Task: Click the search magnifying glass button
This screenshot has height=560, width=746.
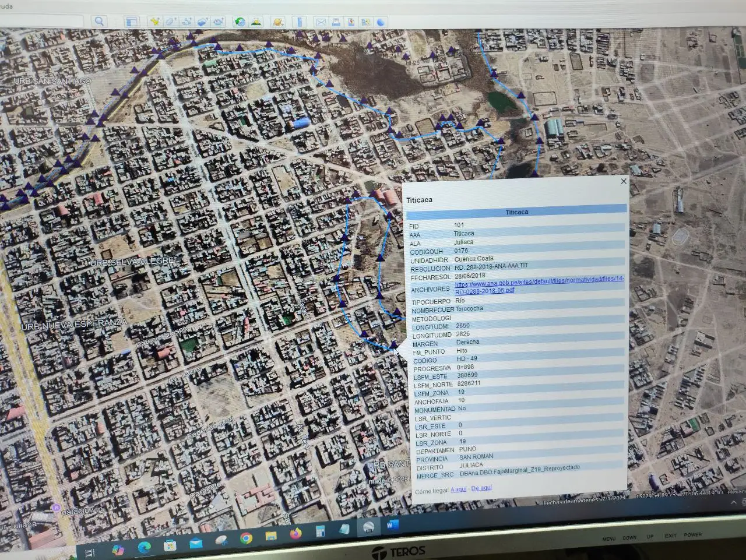Action: point(100,22)
